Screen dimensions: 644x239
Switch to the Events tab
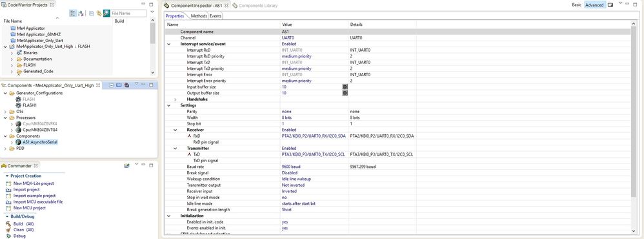point(216,16)
